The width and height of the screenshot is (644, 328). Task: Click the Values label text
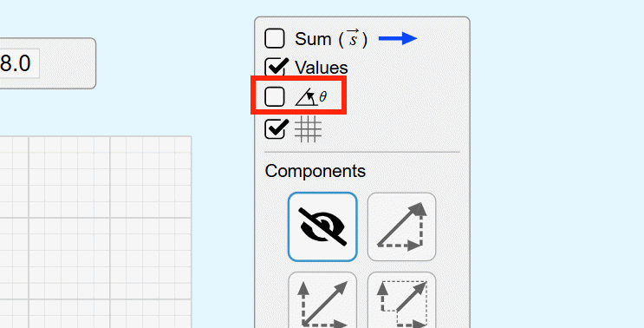[322, 68]
